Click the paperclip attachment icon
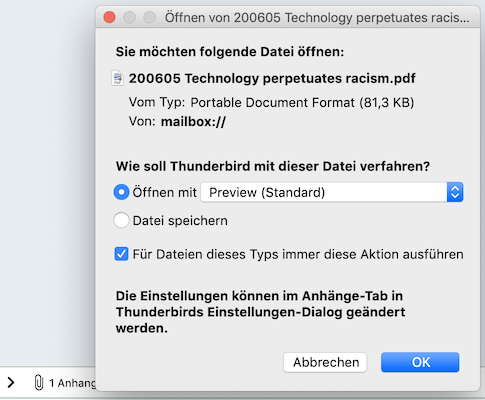 [x=39, y=382]
